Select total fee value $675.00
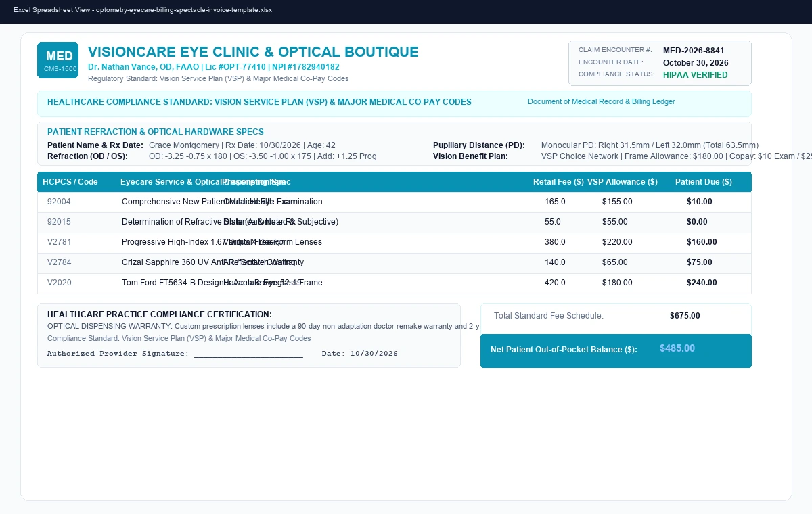This screenshot has width=812, height=514. click(x=685, y=316)
